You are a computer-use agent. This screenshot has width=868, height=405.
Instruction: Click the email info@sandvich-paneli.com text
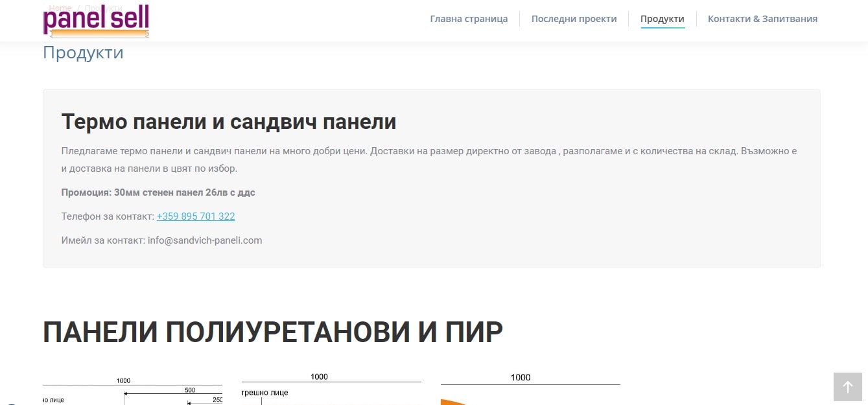pos(205,240)
